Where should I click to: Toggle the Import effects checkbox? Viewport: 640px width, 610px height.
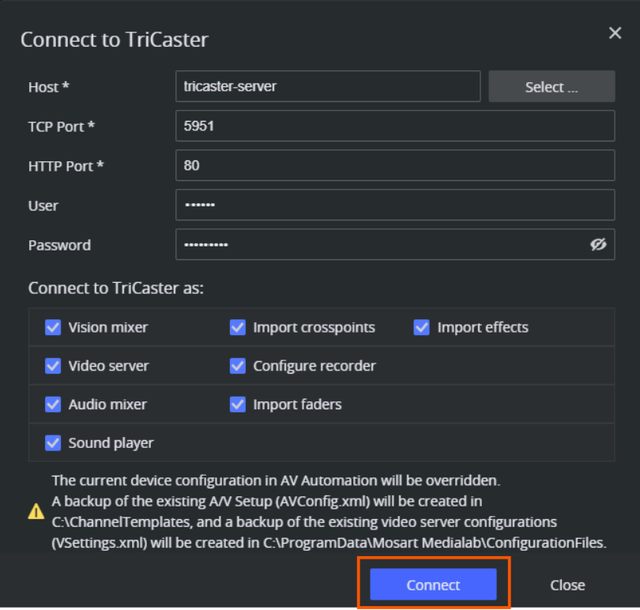pyautogui.click(x=422, y=327)
